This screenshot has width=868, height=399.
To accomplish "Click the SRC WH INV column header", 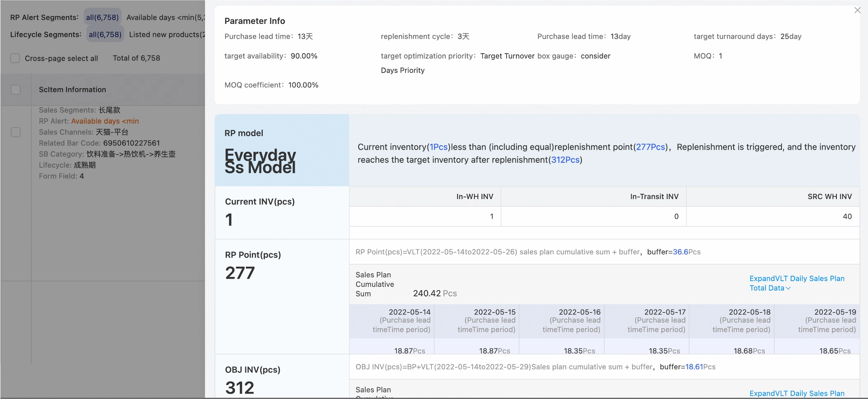I will click(829, 197).
